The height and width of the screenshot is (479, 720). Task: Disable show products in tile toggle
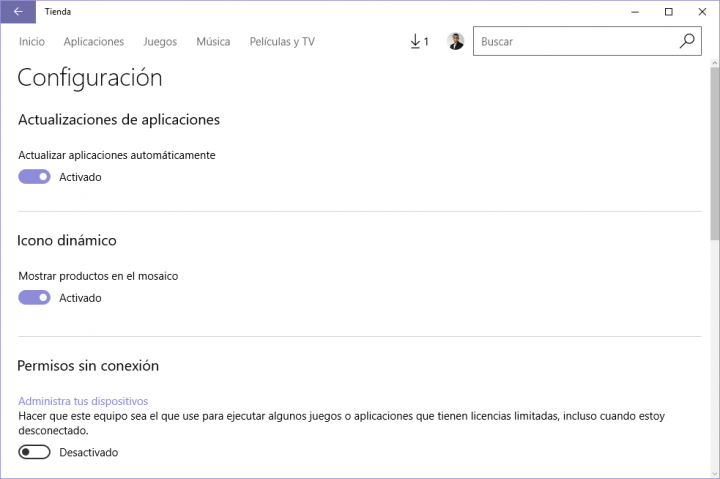34,298
